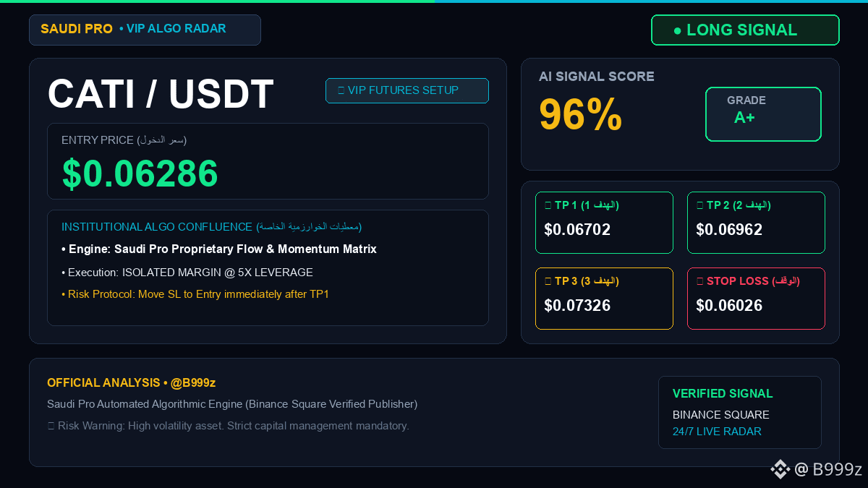Click the @ B999z watermark text

(x=828, y=469)
